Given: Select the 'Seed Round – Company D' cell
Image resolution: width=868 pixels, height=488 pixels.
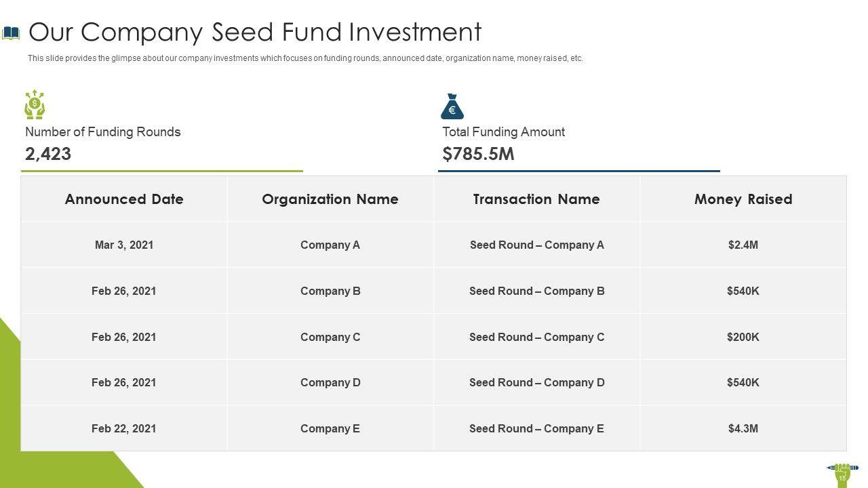Looking at the screenshot, I should 536,383.
